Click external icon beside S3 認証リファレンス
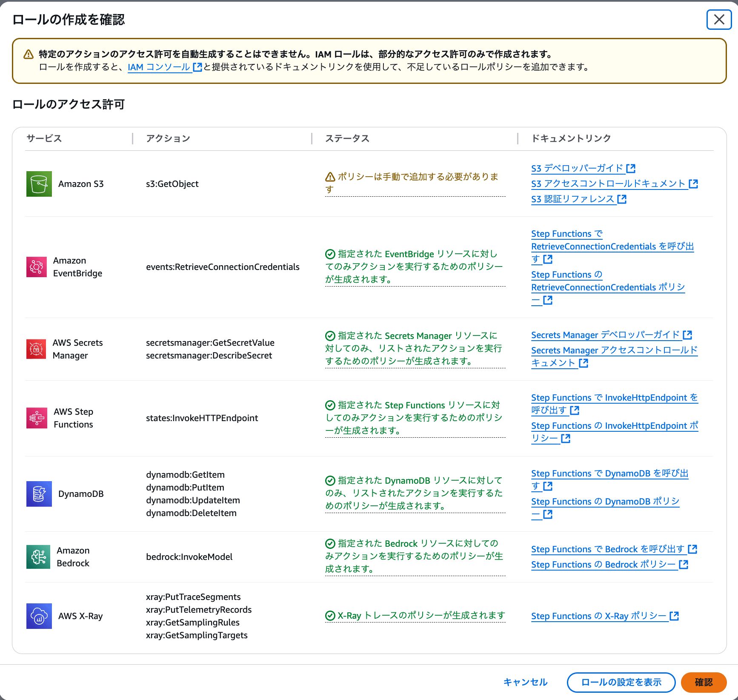Screen dimensions: 738x700 [x=622, y=199]
